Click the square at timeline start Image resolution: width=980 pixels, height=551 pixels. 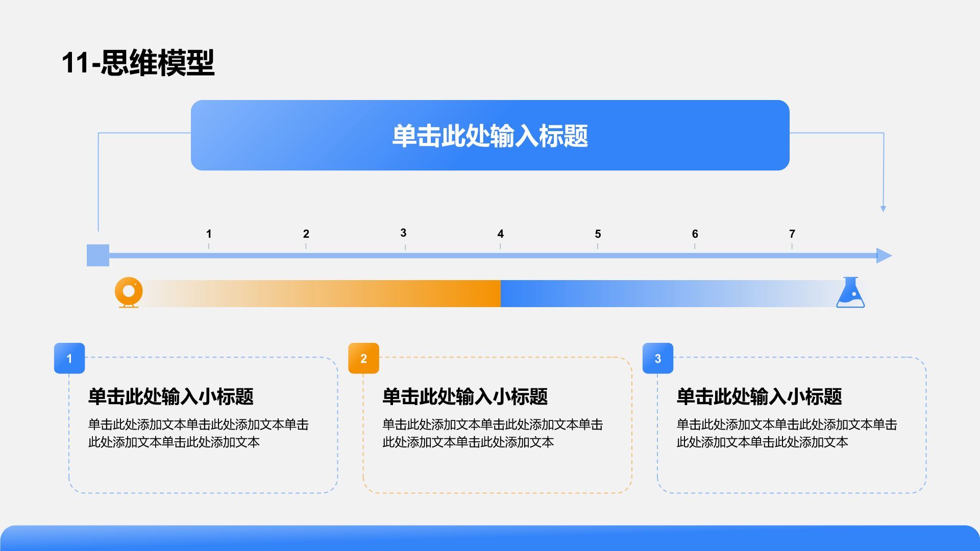click(x=98, y=255)
